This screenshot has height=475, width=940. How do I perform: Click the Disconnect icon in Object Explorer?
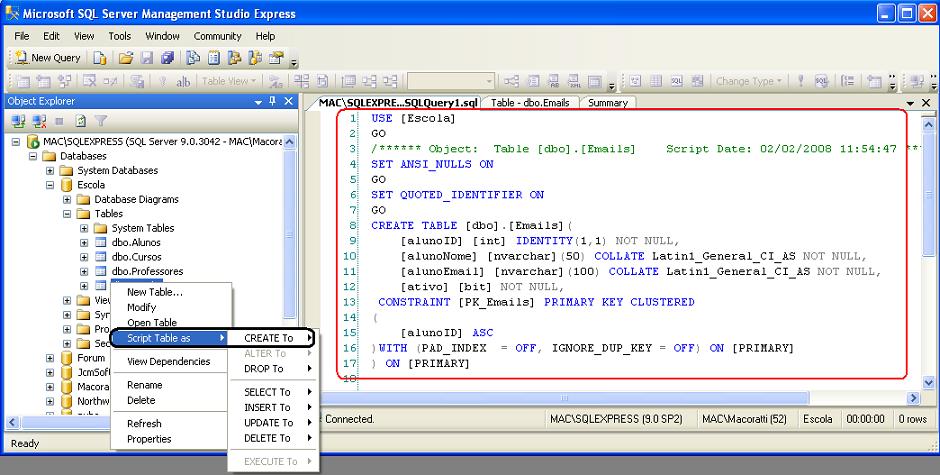pos(40,121)
